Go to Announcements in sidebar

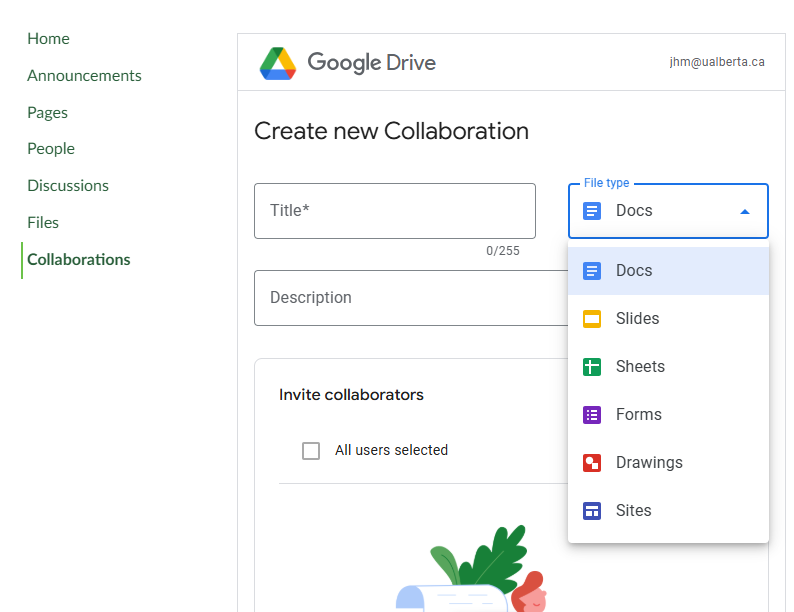tap(84, 76)
